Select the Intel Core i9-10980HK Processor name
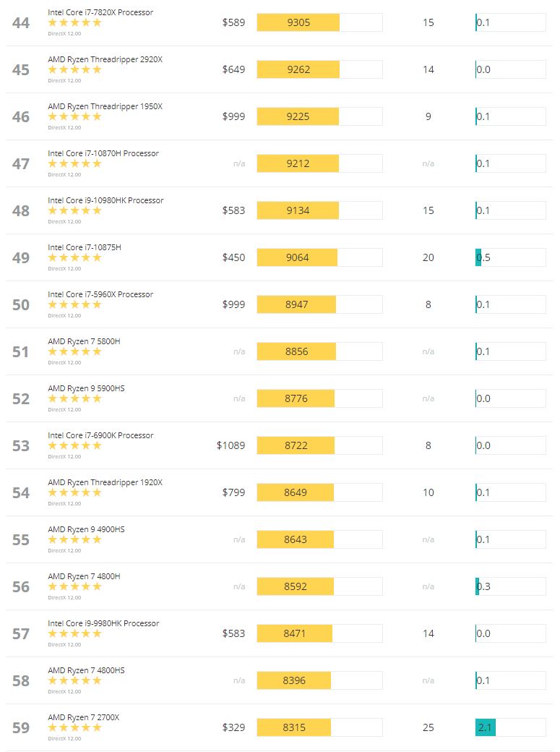560x752 pixels. coord(105,200)
